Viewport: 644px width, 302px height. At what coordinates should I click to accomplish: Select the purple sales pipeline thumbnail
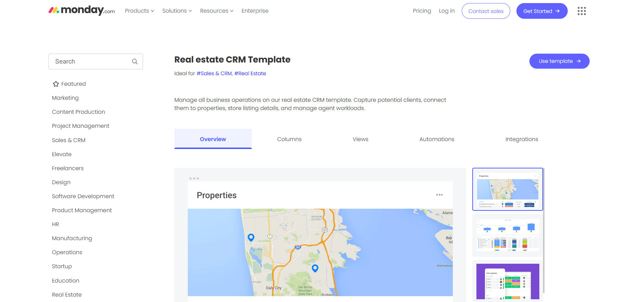(x=508, y=281)
